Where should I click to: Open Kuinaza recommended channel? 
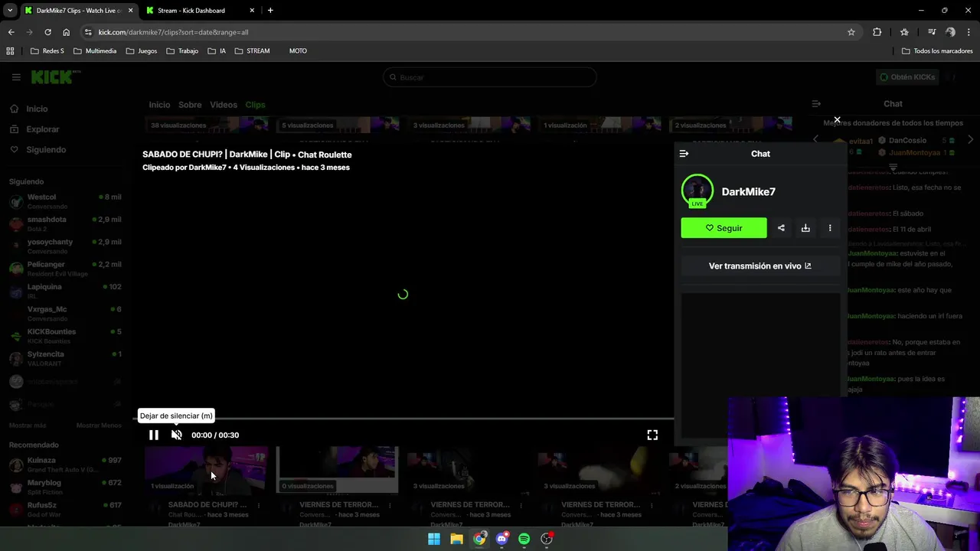[65, 465]
